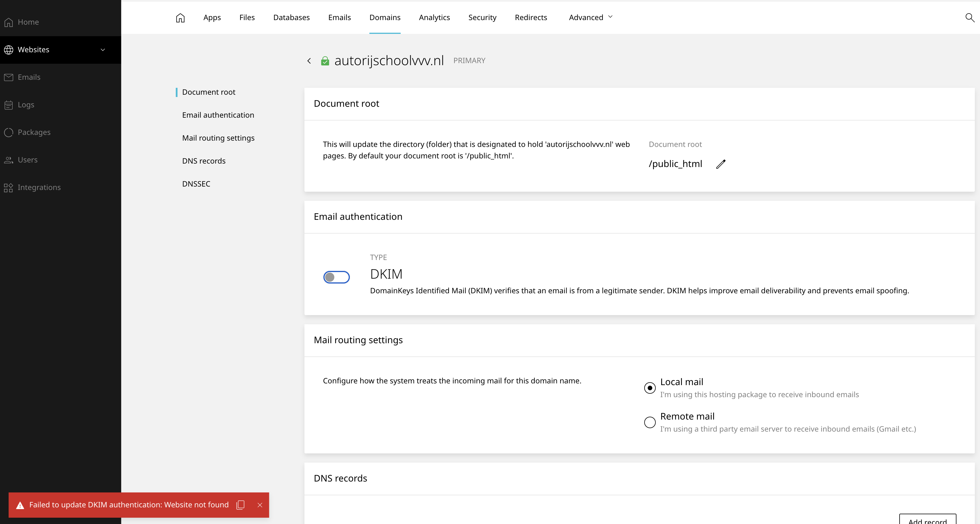This screenshot has height=524, width=980.
Task: Copy the DKIM error message
Action: pos(240,505)
